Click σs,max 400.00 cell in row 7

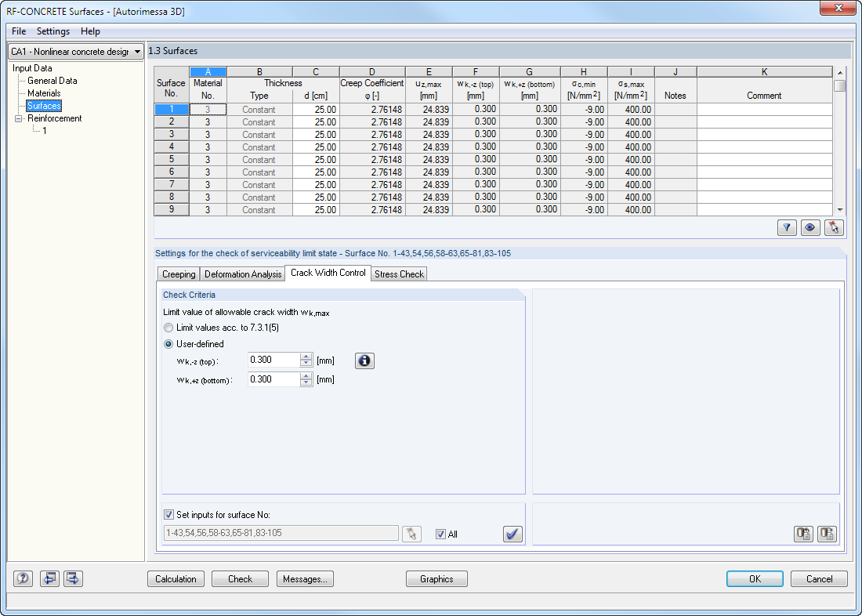[631, 185]
